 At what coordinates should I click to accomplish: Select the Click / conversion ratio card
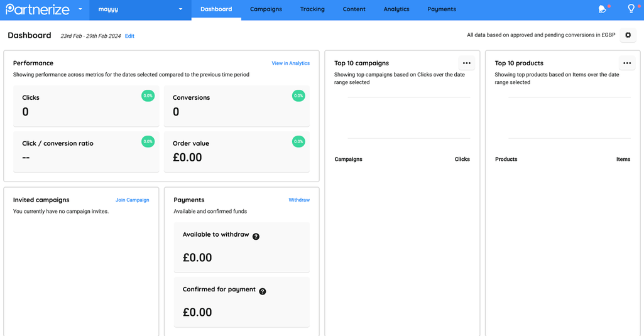point(86,151)
